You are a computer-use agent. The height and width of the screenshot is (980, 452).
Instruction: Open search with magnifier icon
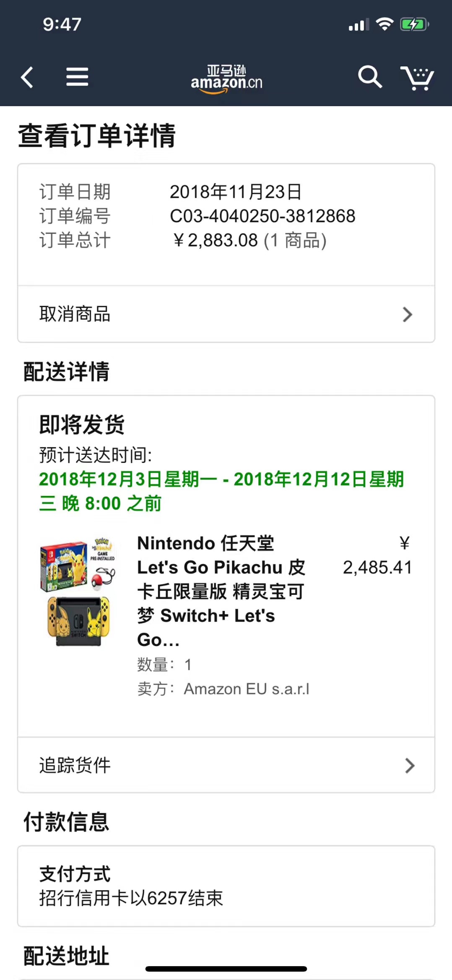[370, 77]
